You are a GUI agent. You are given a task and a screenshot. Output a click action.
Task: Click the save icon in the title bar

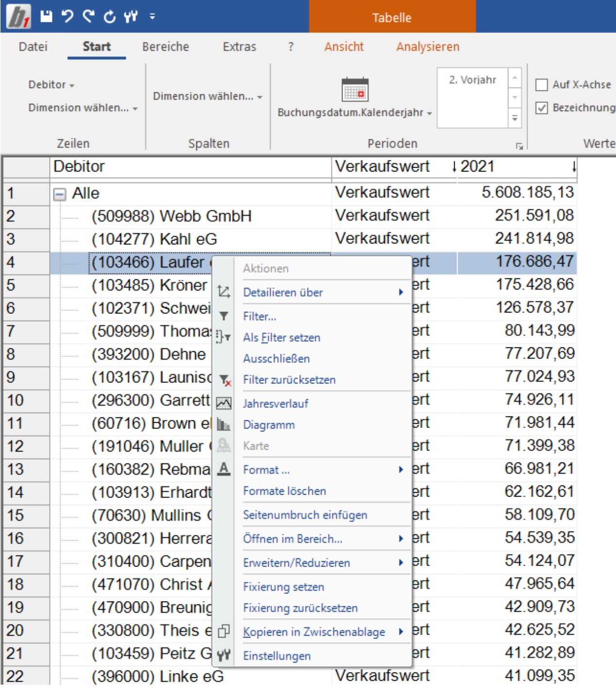point(46,17)
